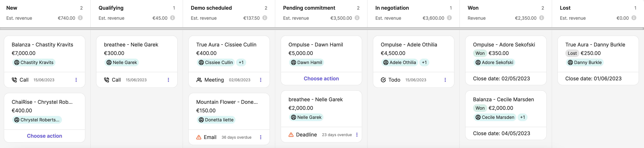
Task: Click Pending commitment column header
Action: (x=309, y=8)
